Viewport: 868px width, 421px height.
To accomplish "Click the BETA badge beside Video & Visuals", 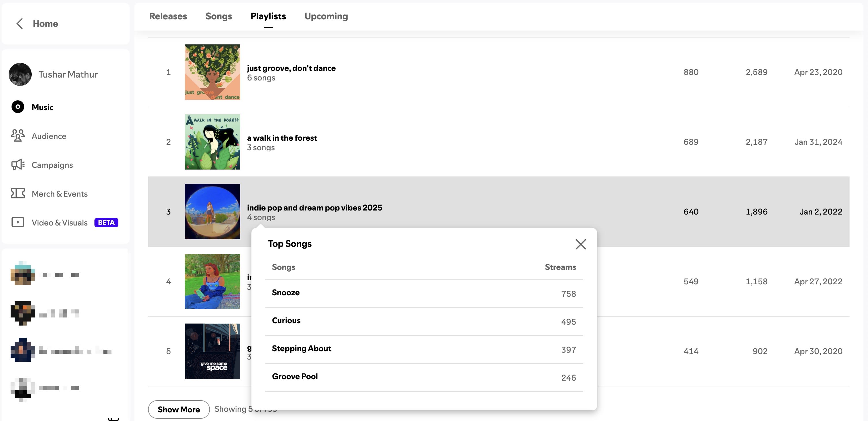I will point(106,222).
